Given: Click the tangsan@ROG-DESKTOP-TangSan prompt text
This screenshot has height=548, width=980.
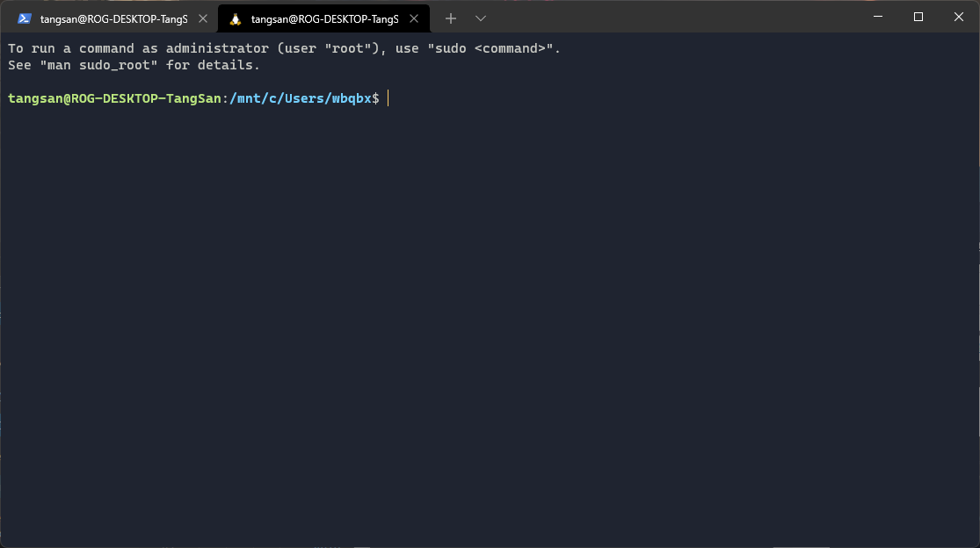Looking at the screenshot, I should point(114,98).
